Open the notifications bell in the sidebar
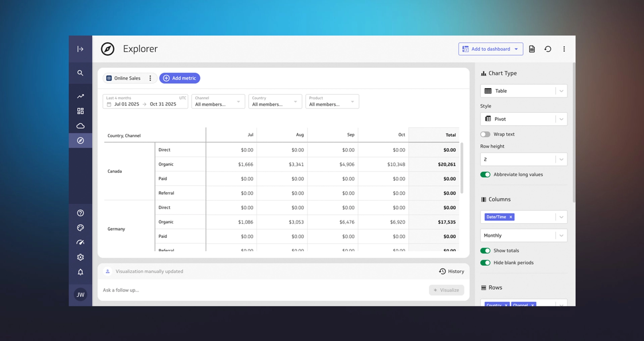This screenshot has height=341, width=644. pyautogui.click(x=80, y=272)
